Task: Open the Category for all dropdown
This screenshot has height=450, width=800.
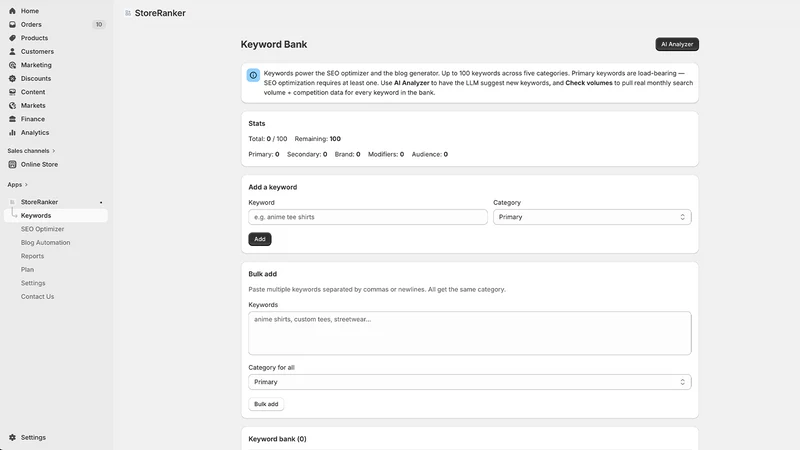Action: pyautogui.click(x=469, y=382)
